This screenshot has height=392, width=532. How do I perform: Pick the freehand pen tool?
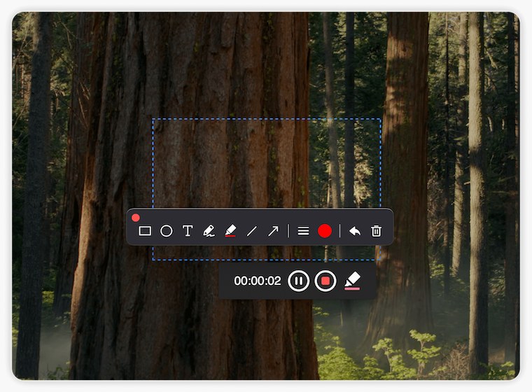point(209,231)
